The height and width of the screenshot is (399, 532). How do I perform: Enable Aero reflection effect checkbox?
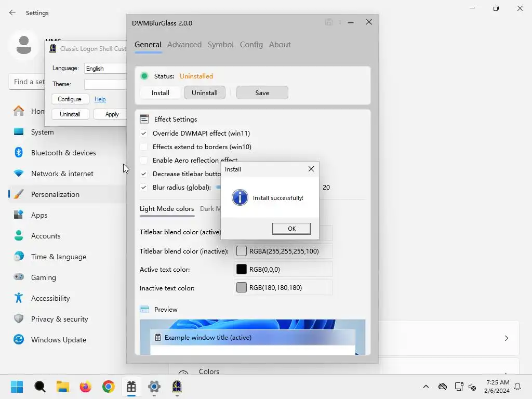144,160
